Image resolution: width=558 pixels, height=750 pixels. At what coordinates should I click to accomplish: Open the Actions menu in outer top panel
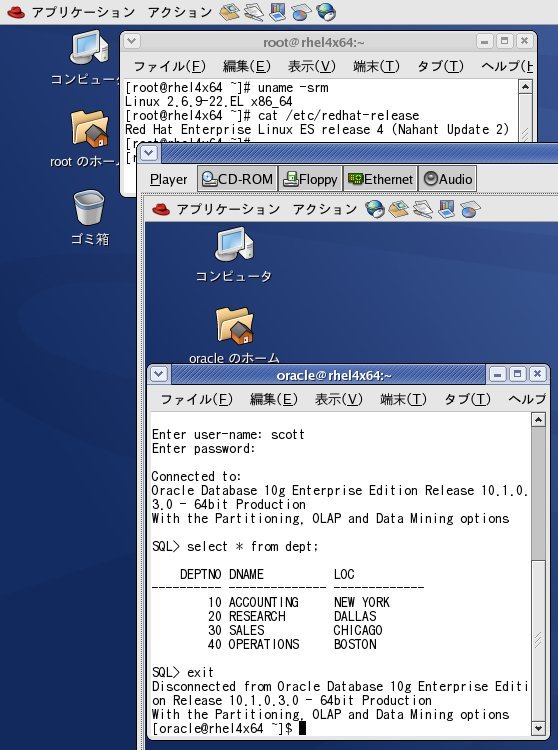pos(180,12)
